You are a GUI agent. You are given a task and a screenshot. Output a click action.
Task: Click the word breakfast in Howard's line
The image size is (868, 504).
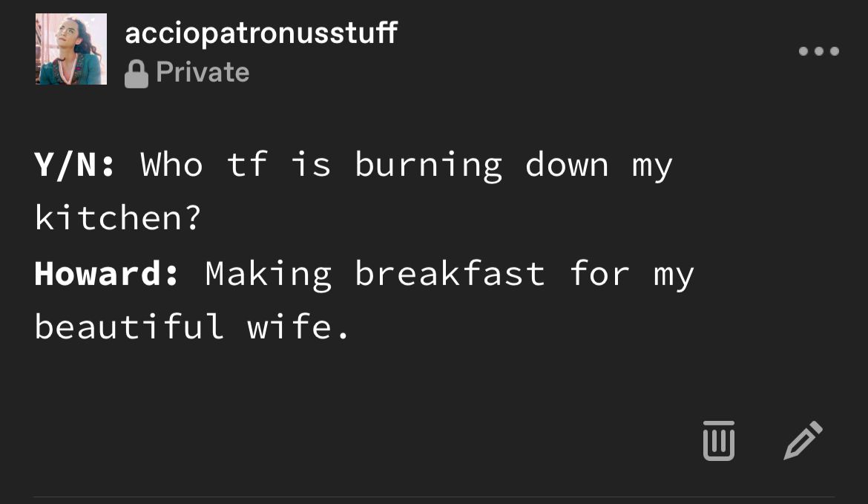(x=450, y=274)
